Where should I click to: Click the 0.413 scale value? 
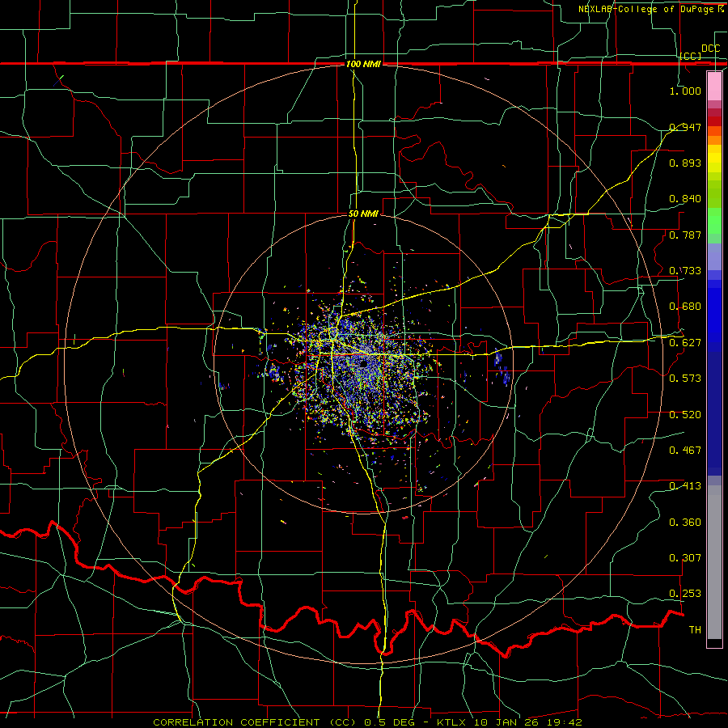[x=685, y=486]
